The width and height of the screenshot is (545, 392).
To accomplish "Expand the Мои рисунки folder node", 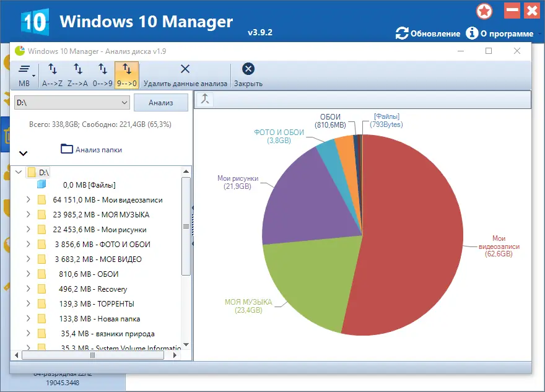I will 28,229.
